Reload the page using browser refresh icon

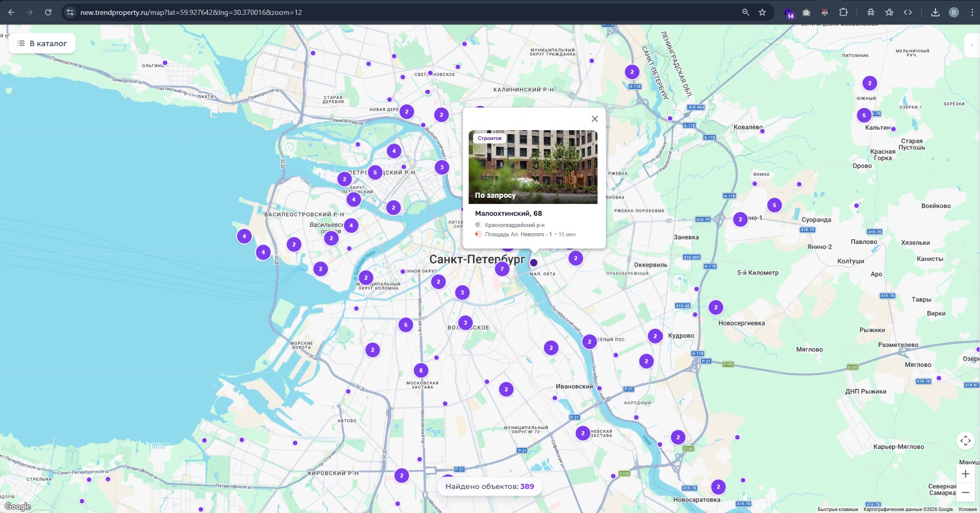[x=48, y=12]
